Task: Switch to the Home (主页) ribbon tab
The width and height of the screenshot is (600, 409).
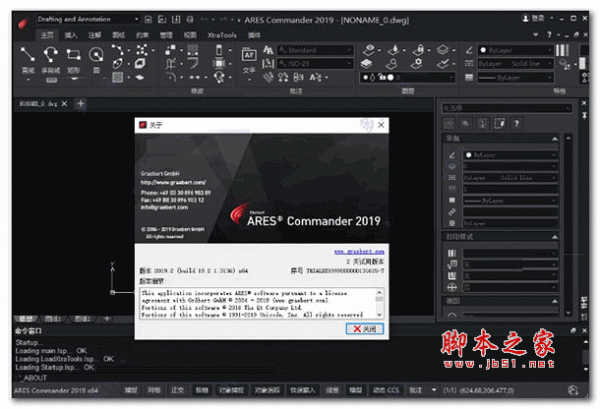Action: click(47, 35)
